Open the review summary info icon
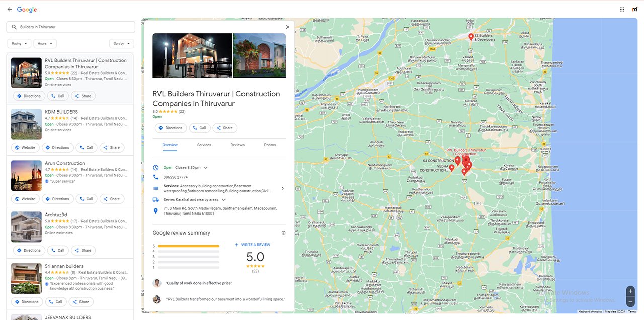644x320 pixels. 283,233
